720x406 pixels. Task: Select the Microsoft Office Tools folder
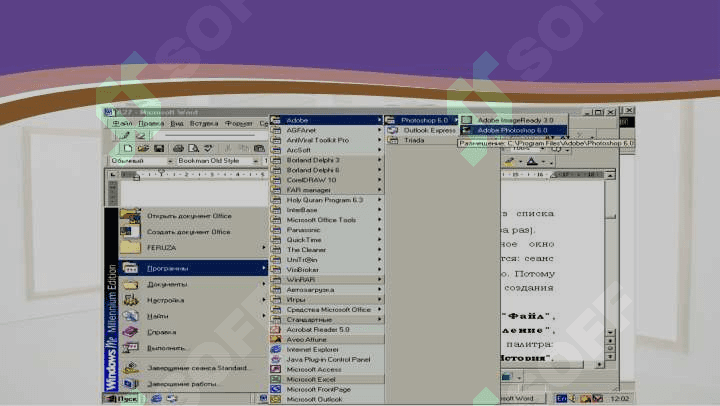click(x=326, y=220)
